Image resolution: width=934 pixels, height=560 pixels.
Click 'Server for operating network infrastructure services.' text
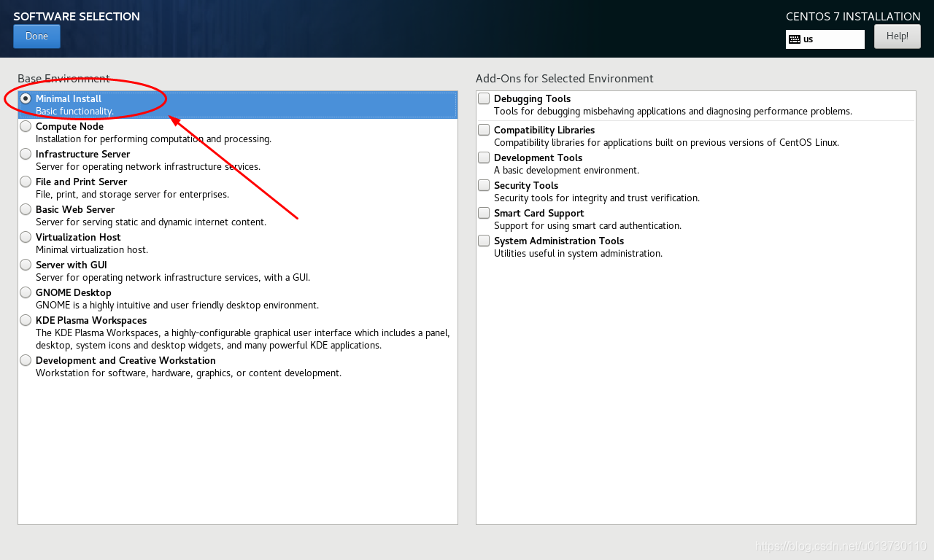click(148, 166)
